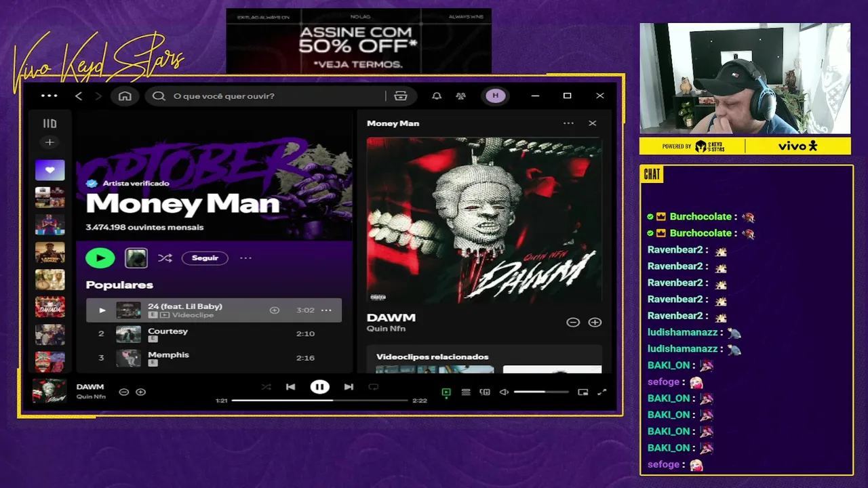Open artist 'Quin Nfn' in Now Playing panel

coord(386,329)
